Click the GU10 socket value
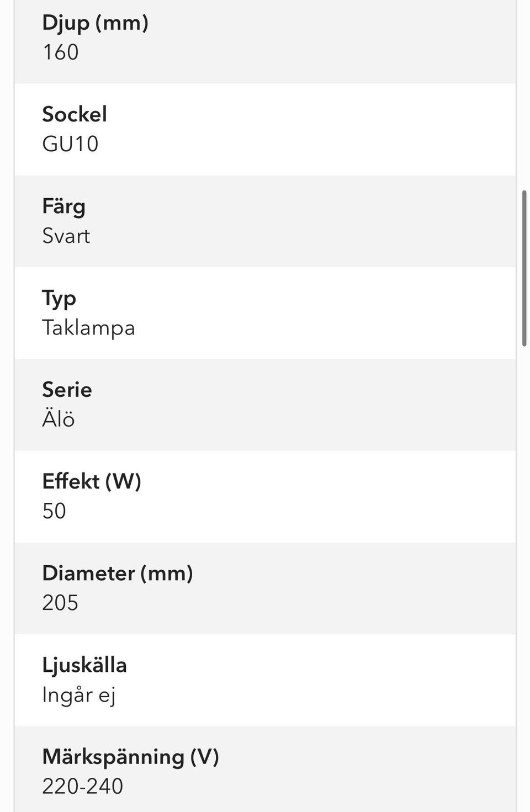Image resolution: width=530 pixels, height=812 pixels. click(x=71, y=144)
